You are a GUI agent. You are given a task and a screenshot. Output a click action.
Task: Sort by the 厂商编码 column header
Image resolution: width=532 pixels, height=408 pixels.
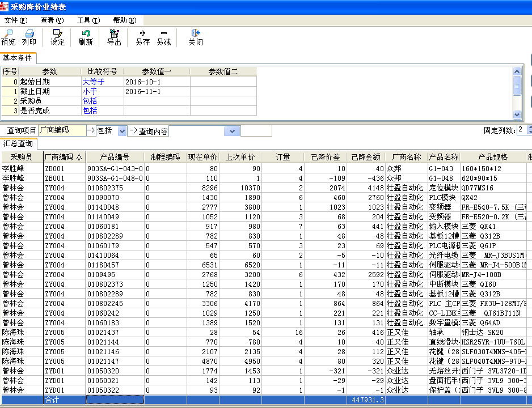tap(64, 157)
